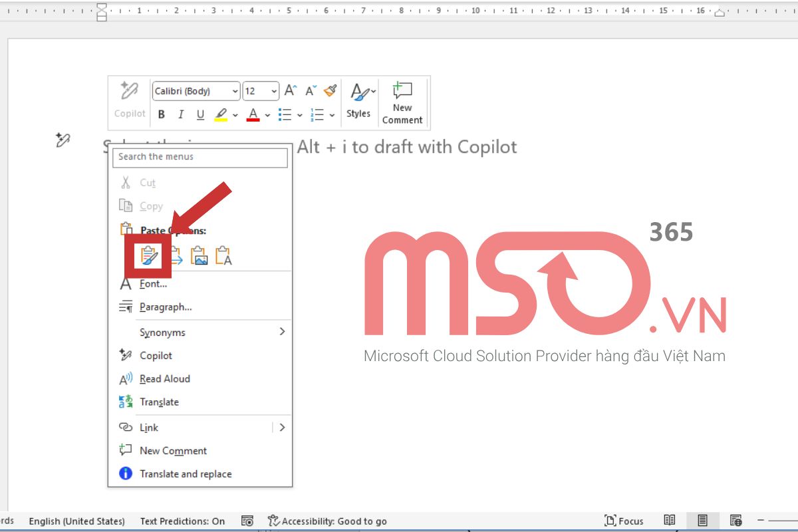Viewport: 798px width, 532px height.
Task: Click English (United States) language status
Action: (76, 521)
